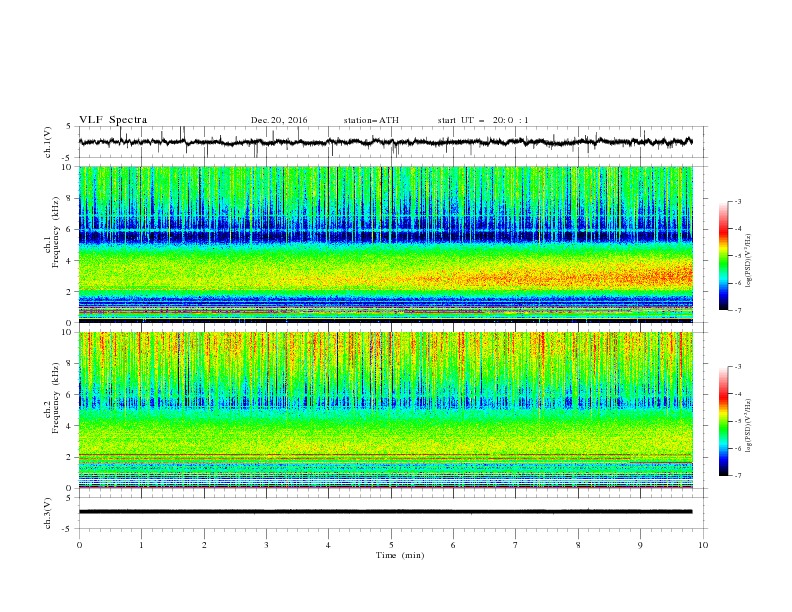Click the 'Time (min)' axis label

[400, 555]
